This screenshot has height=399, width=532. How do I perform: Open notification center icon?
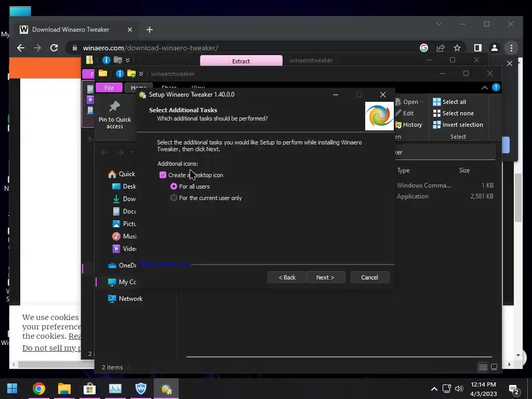[x=514, y=390]
